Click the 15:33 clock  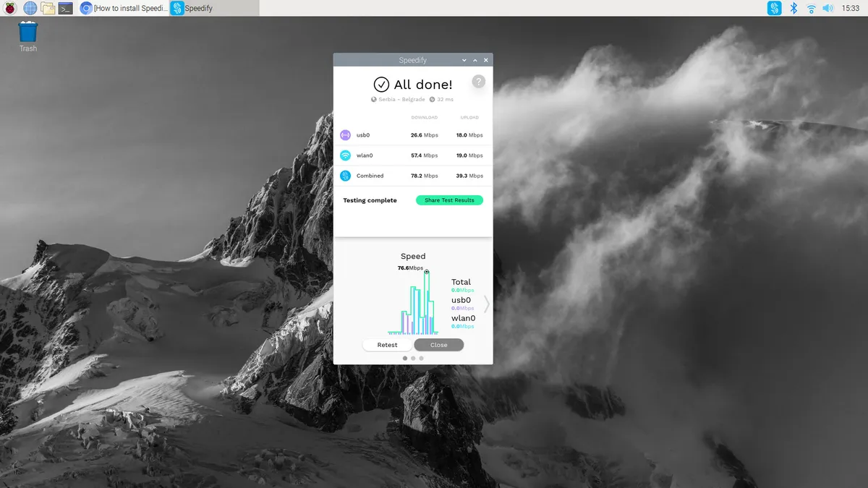pos(851,9)
